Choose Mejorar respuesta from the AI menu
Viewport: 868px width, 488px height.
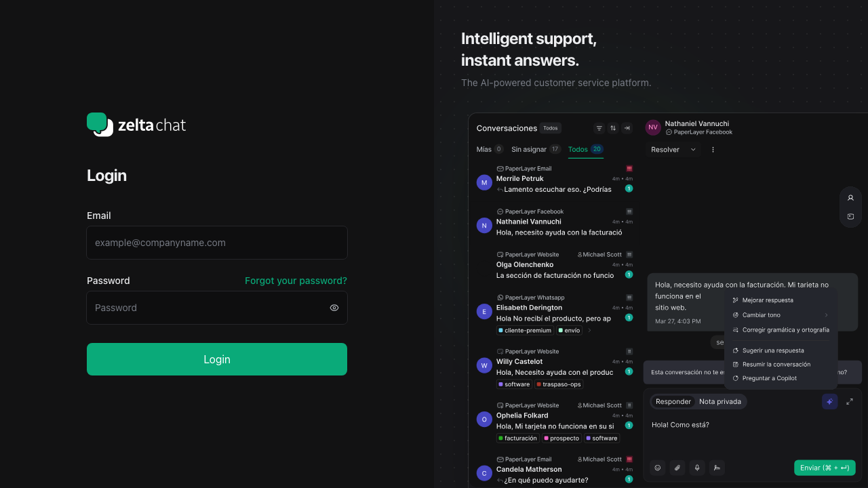click(x=768, y=300)
